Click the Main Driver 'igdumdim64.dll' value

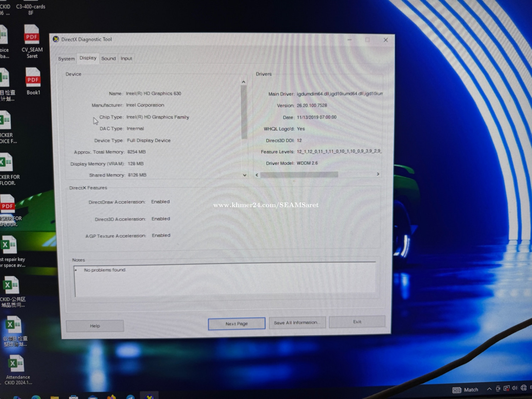click(340, 94)
